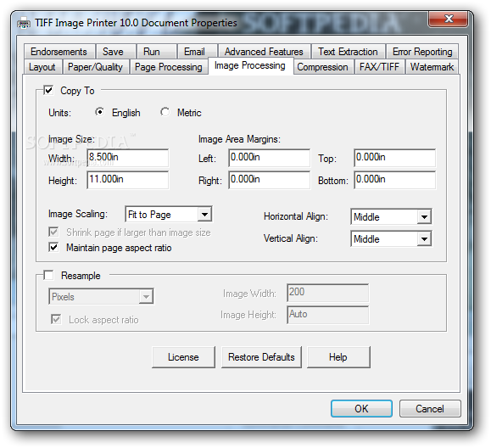
Task: Switch to the Compression tab
Action: point(323,67)
